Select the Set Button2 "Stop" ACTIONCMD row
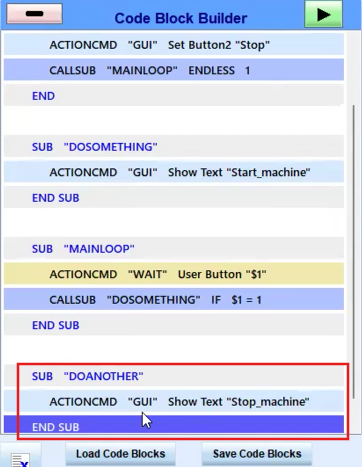 (174, 45)
